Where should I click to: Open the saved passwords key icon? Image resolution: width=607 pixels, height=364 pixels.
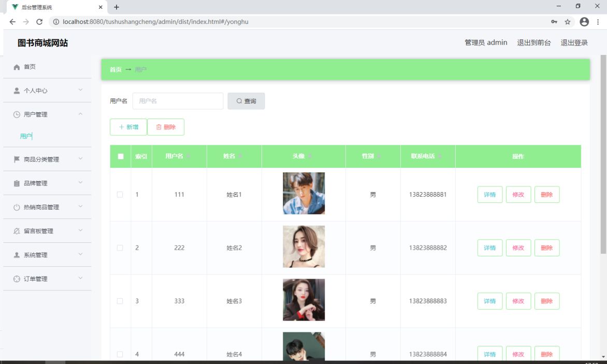[554, 22]
